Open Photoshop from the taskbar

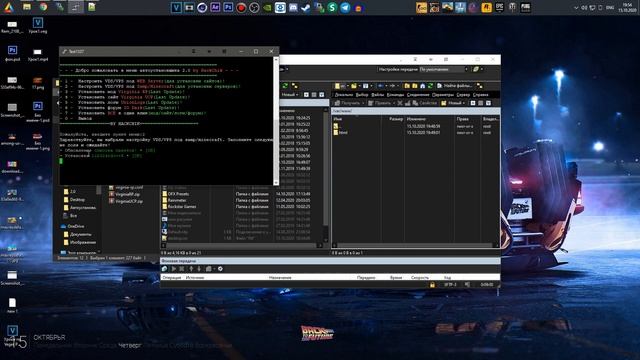[x=228, y=7]
